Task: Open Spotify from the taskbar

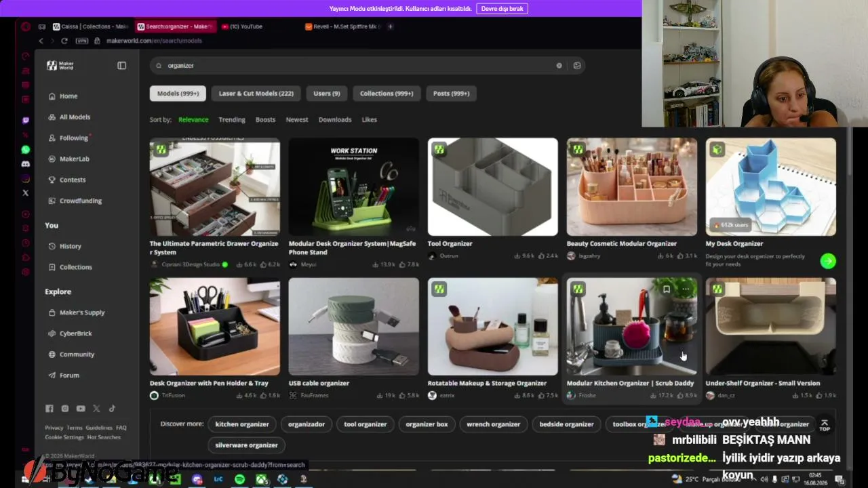Action: [x=239, y=480]
